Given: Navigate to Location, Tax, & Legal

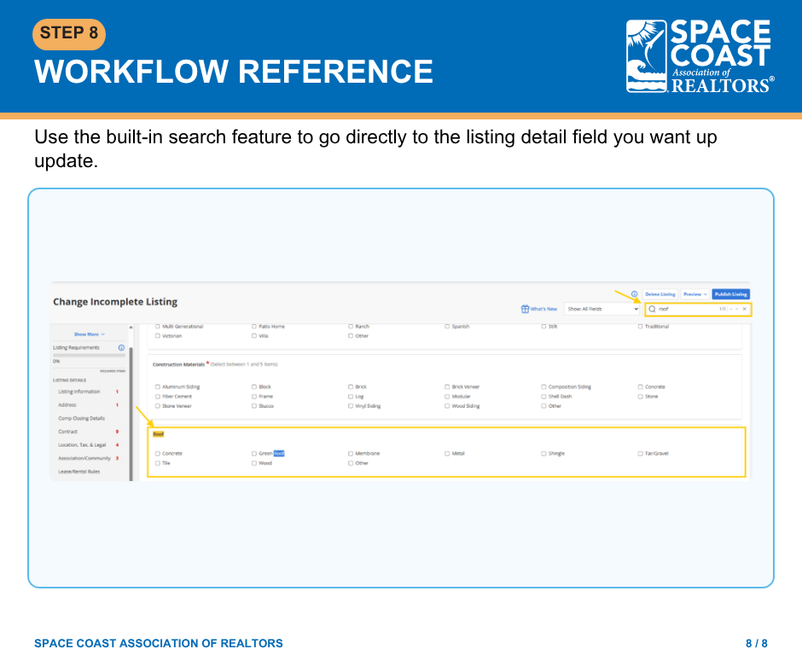Looking at the screenshot, I should point(82,445).
